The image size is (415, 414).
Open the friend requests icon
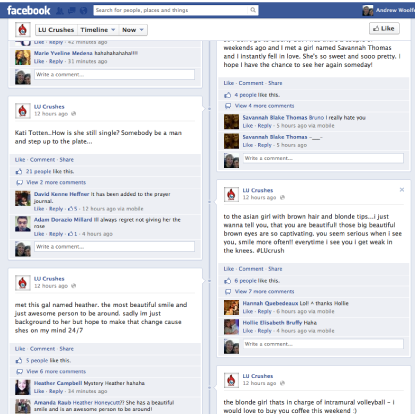(60, 11)
